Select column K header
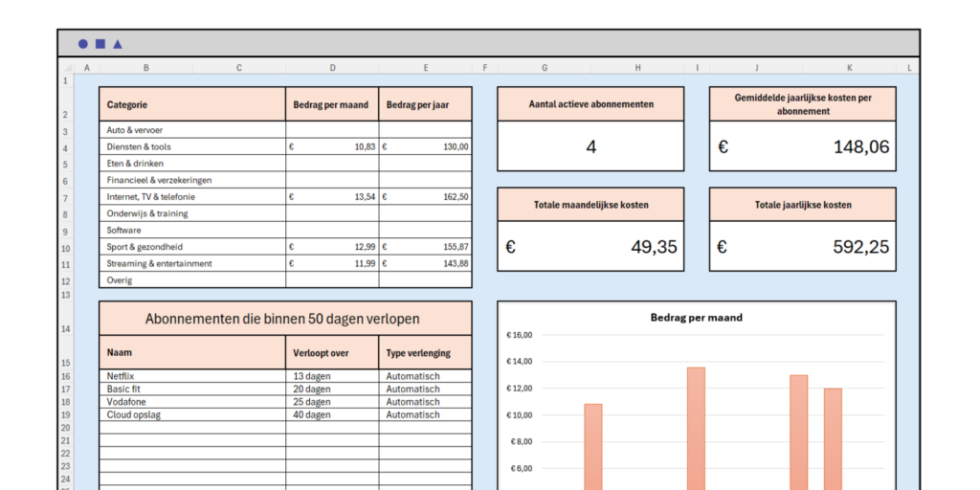The width and height of the screenshot is (980, 490). [849, 68]
